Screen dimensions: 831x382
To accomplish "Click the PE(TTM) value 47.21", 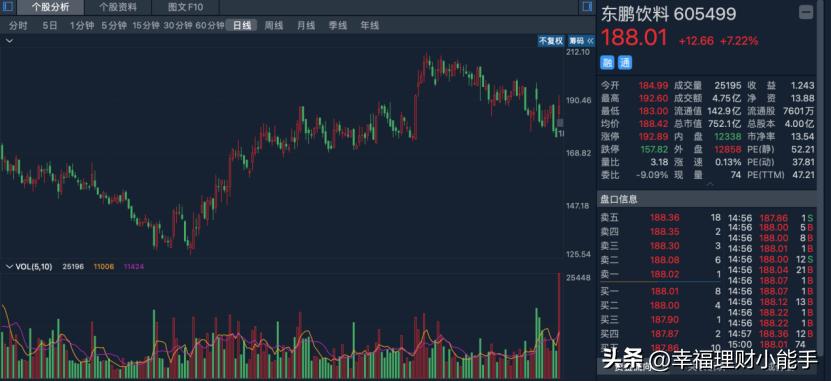I will [802, 175].
